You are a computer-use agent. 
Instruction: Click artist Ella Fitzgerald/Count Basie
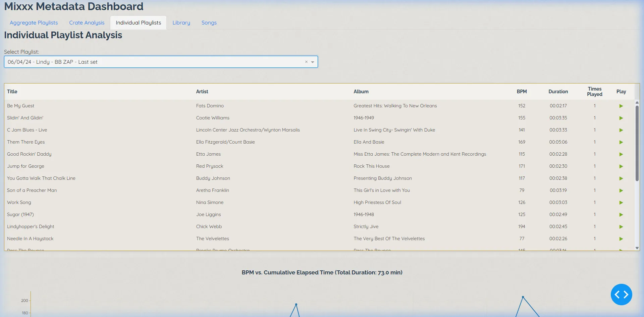pyautogui.click(x=225, y=142)
